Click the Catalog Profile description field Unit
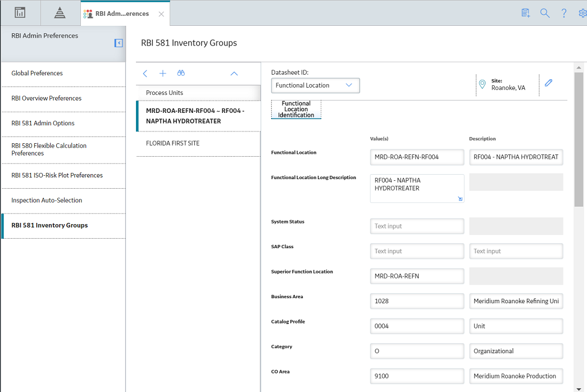 tap(516, 326)
